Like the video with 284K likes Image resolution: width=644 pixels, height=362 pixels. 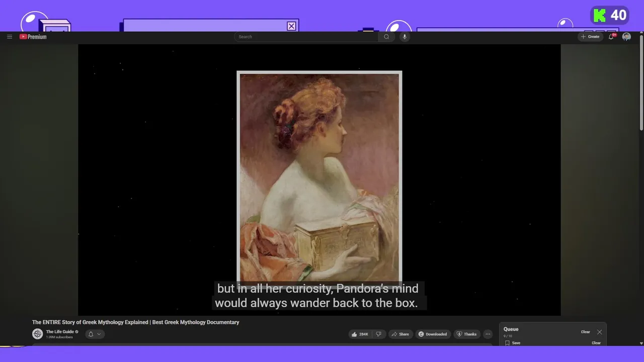click(360, 334)
